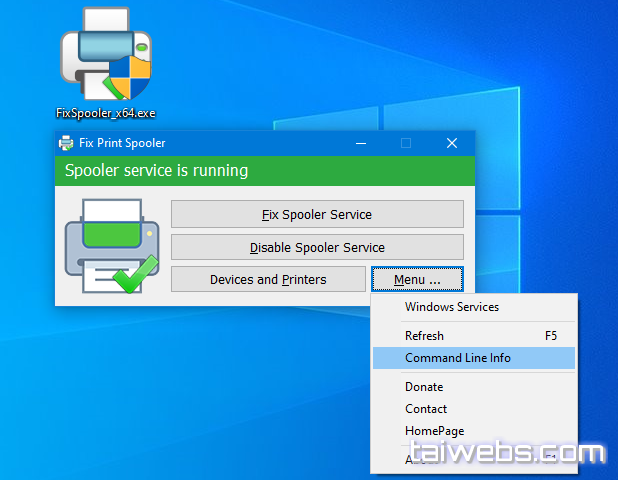Click the greyed maximize button in title bar
Image resolution: width=618 pixels, height=480 pixels.
coord(406,143)
